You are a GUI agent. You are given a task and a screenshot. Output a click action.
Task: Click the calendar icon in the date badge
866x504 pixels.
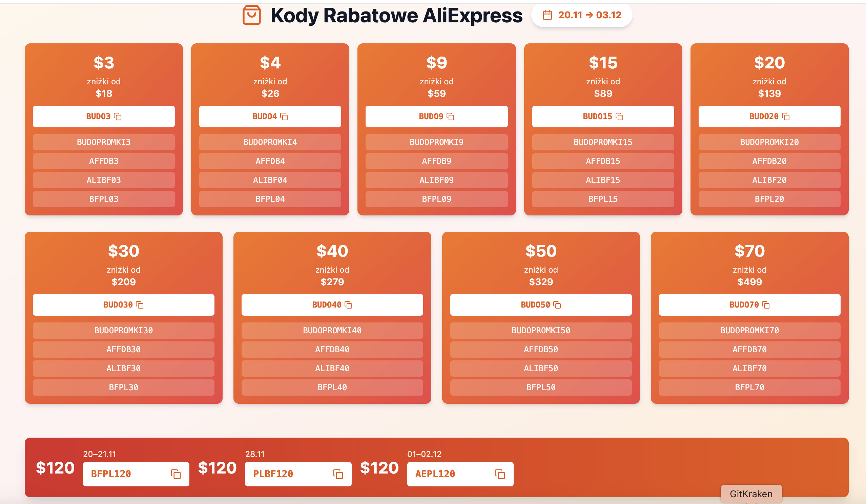point(548,15)
